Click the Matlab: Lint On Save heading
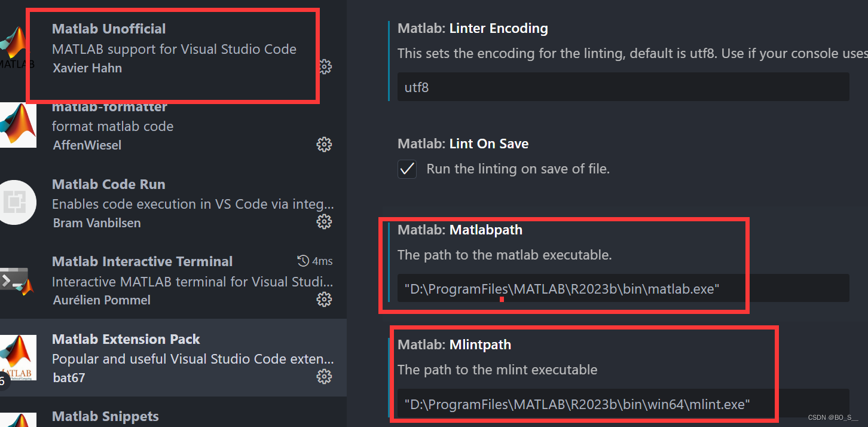This screenshot has height=427, width=868. [463, 144]
